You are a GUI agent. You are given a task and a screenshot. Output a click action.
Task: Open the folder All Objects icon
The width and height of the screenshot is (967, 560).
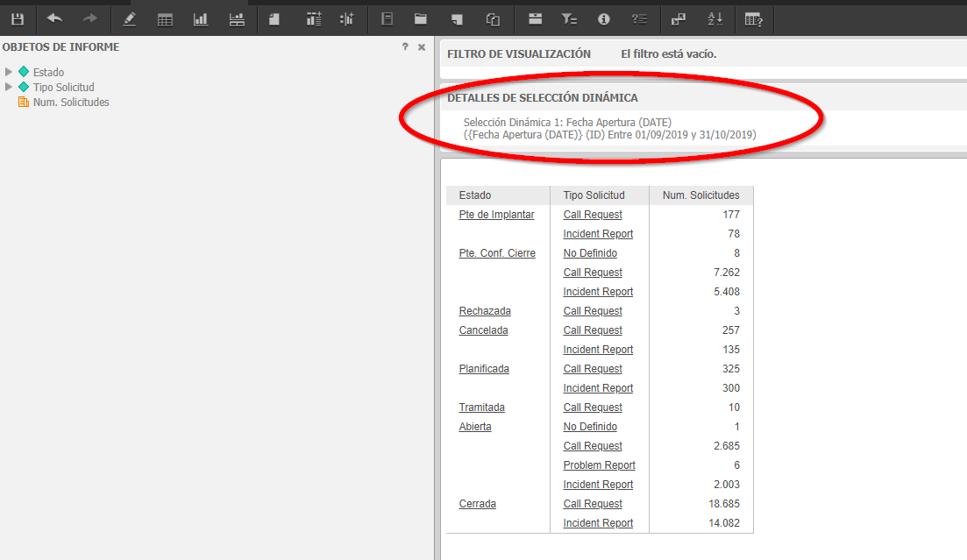[421, 19]
